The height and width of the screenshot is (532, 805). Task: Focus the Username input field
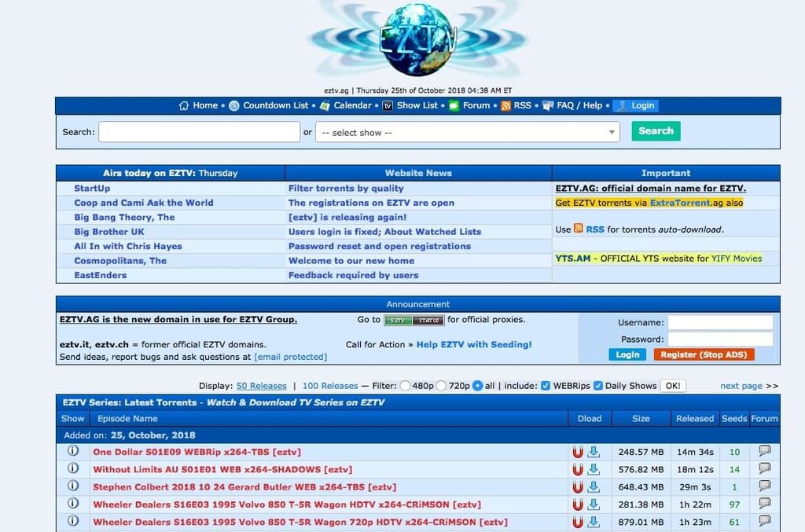720,322
